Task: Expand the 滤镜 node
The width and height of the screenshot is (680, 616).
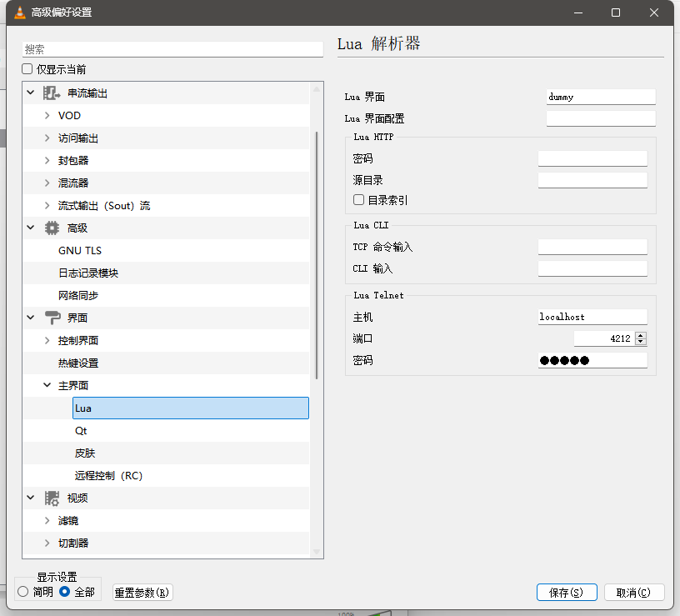Action: [47, 521]
